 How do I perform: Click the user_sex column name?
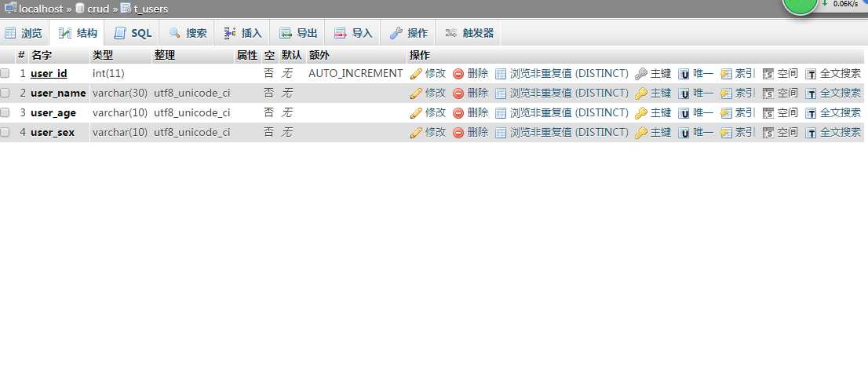[x=53, y=133]
